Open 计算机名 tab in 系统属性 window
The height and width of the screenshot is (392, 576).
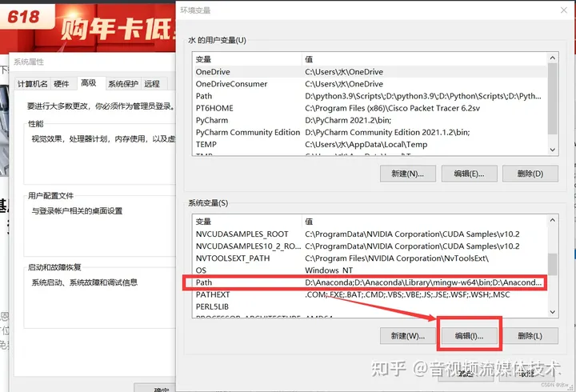[x=32, y=84]
